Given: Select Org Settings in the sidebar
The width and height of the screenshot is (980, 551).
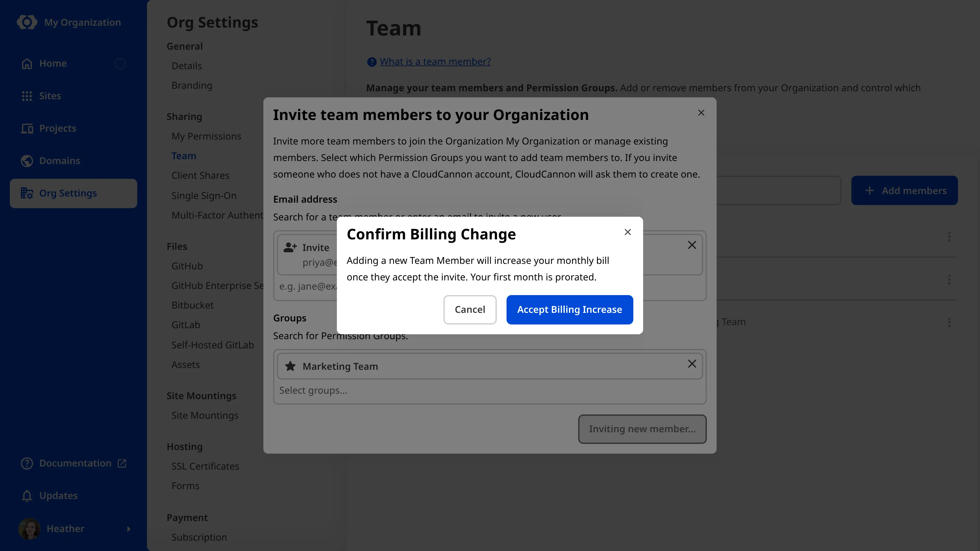Looking at the screenshot, I should tap(73, 193).
